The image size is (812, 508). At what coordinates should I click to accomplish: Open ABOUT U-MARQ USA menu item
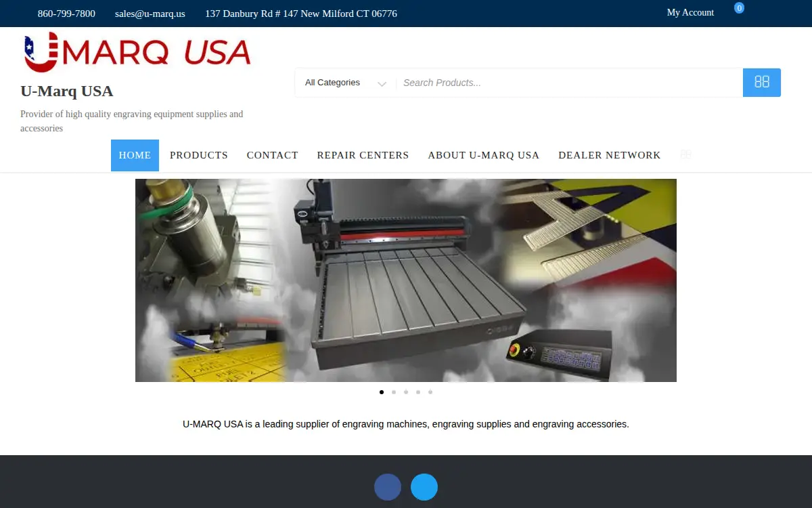484,155
